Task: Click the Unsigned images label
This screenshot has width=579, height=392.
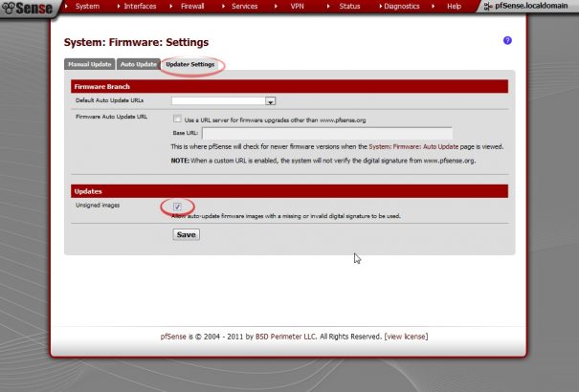Action: click(x=98, y=206)
